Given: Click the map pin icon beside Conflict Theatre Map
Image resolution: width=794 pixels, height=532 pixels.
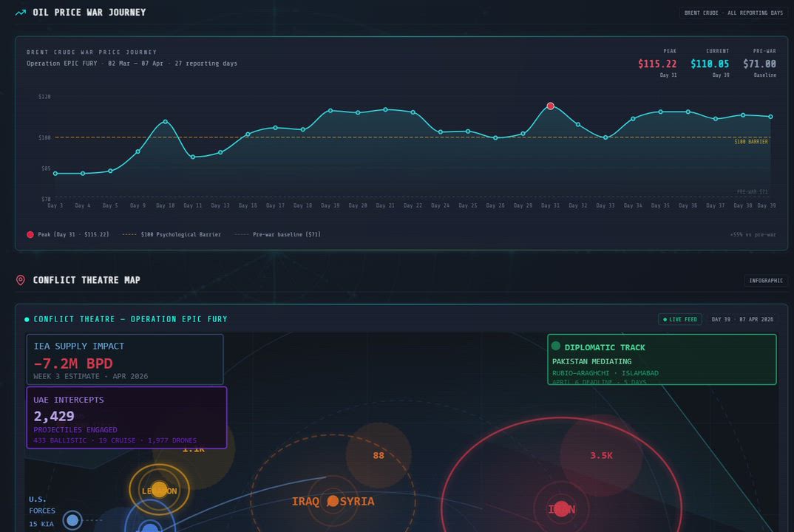Looking at the screenshot, I should (x=20, y=280).
